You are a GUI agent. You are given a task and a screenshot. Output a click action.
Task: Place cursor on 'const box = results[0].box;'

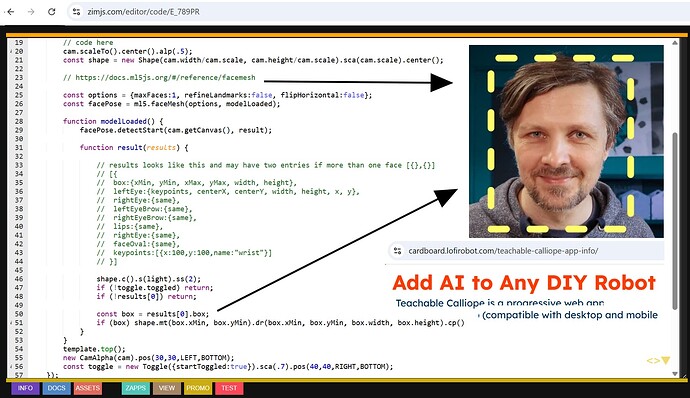coord(153,314)
